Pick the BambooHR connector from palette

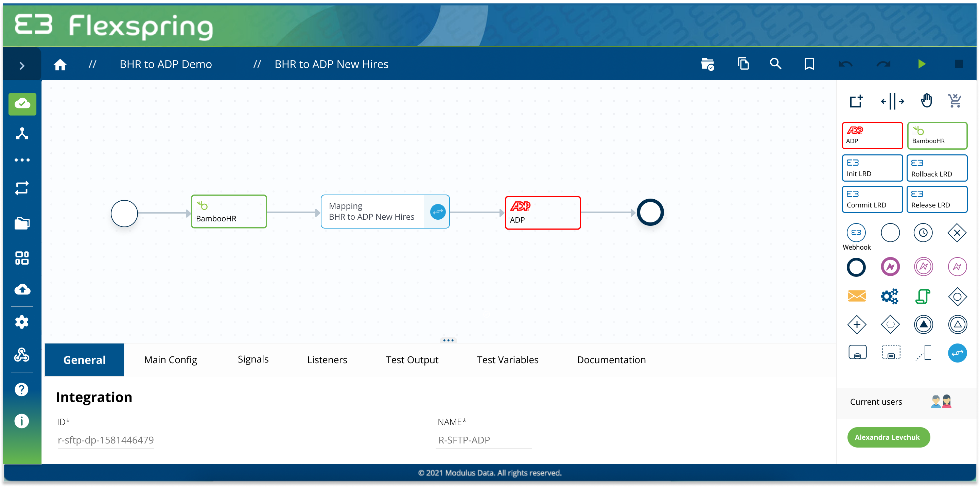pos(937,136)
